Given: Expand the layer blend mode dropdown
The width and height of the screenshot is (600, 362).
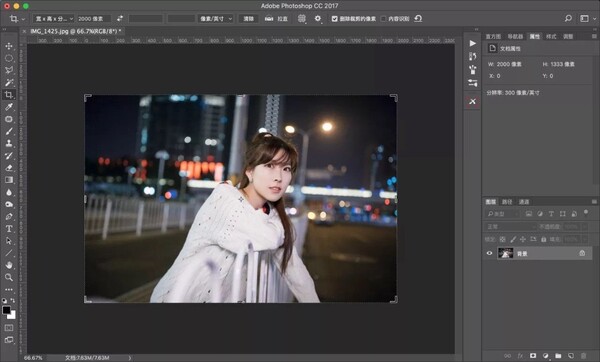Looking at the screenshot, I should coord(510,227).
